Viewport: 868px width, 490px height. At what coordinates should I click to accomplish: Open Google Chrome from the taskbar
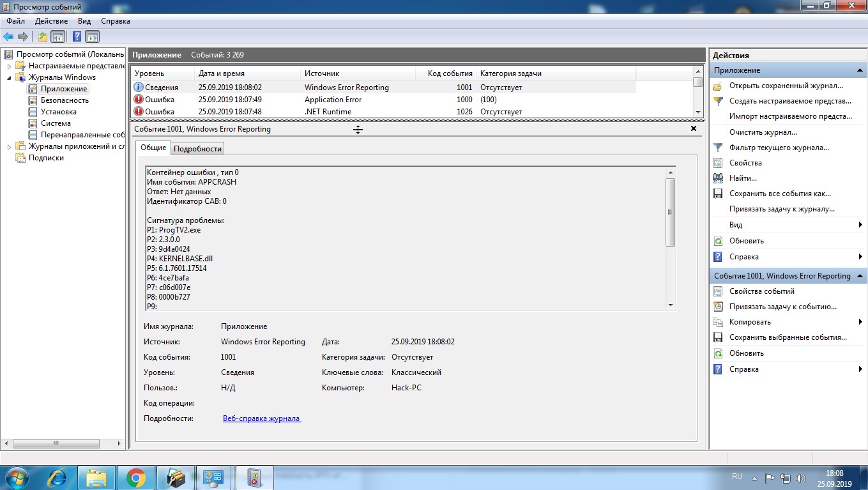click(135, 477)
